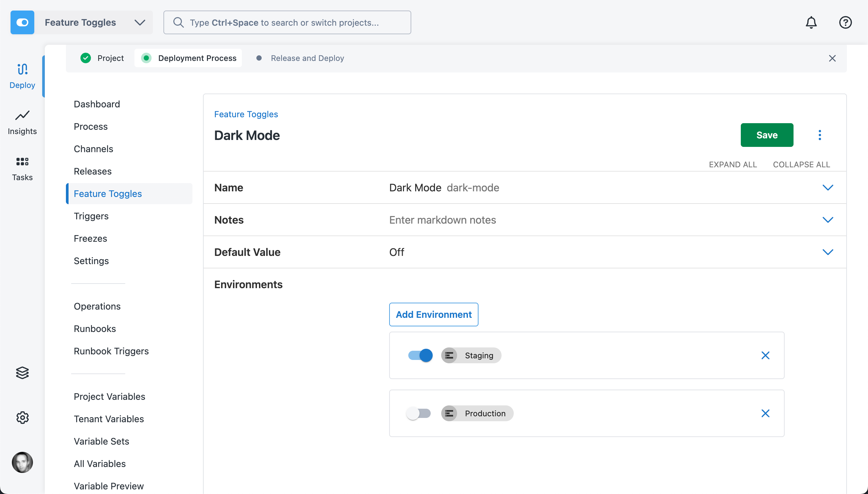Open Triggers in the project menu
This screenshot has height=494, width=868.
click(91, 216)
